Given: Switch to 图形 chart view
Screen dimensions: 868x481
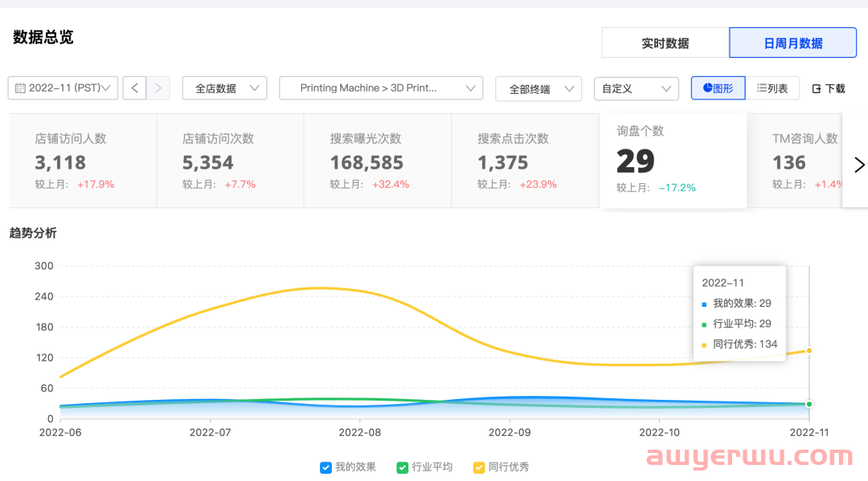Looking at the screenshot, I should [x=718, y=88].
